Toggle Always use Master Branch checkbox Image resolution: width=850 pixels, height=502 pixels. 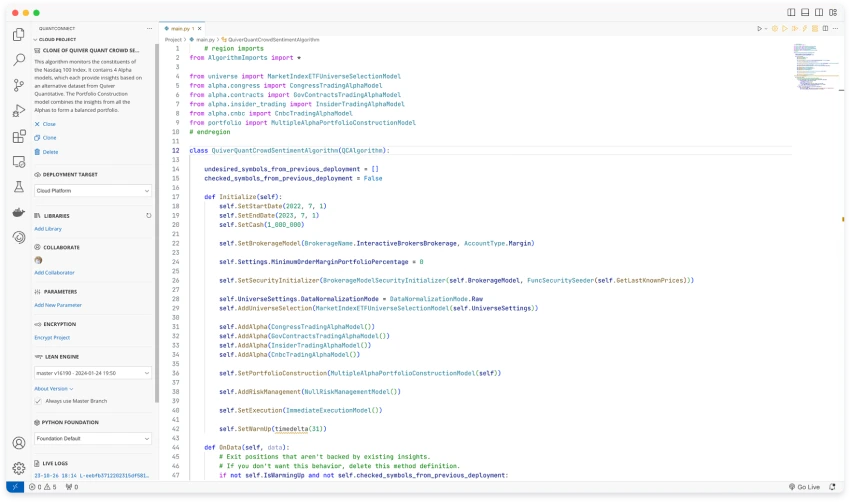coord(38,401)
